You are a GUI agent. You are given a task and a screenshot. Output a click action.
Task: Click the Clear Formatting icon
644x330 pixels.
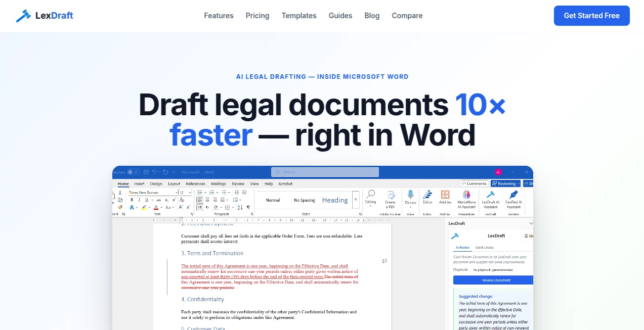click(182, 200)
